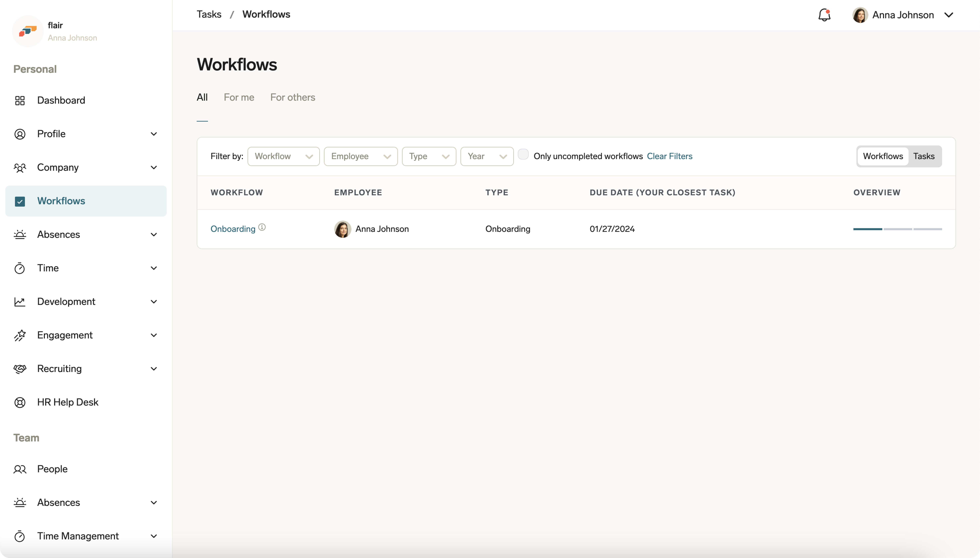Screen dimensions: 980x558
Task: Open Profile via its sidebar icon
Action: tap(20, 134)
